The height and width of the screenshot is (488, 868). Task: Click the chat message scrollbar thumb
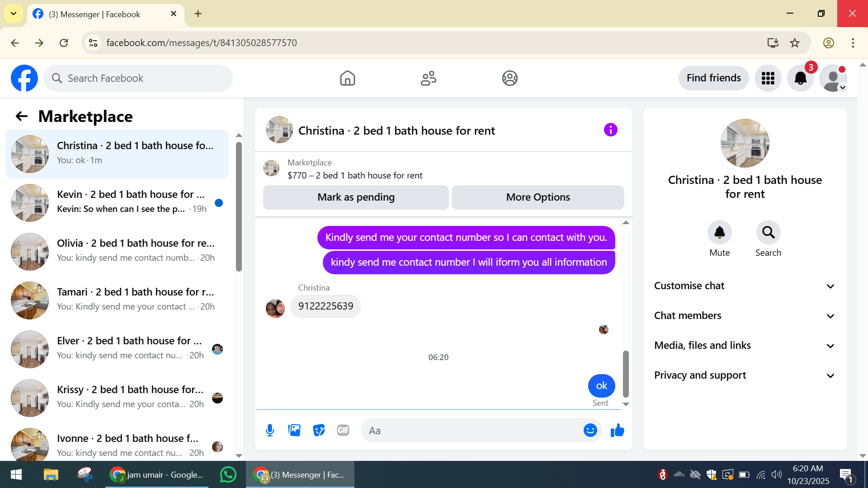coord(626,374)
